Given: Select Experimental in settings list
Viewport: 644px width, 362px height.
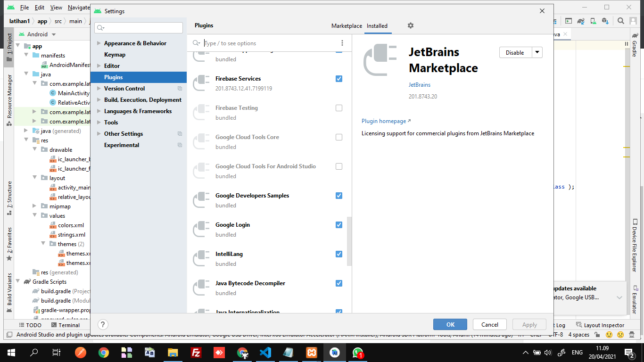Looking at the screenshot, I should (x=122, y=145).
